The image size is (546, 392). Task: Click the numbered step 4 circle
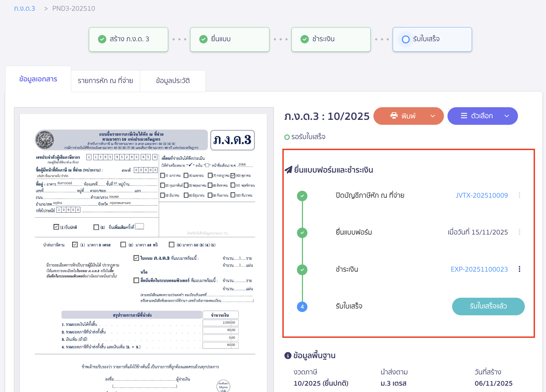[x=302, y=307]
